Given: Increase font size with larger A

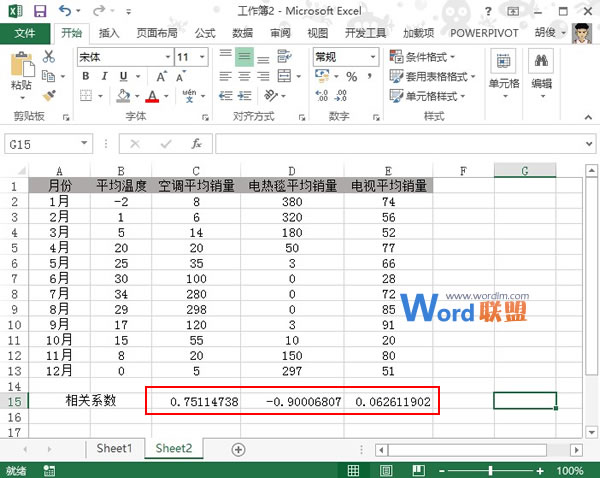Looking at the screenshot, I should pos(161,77).
